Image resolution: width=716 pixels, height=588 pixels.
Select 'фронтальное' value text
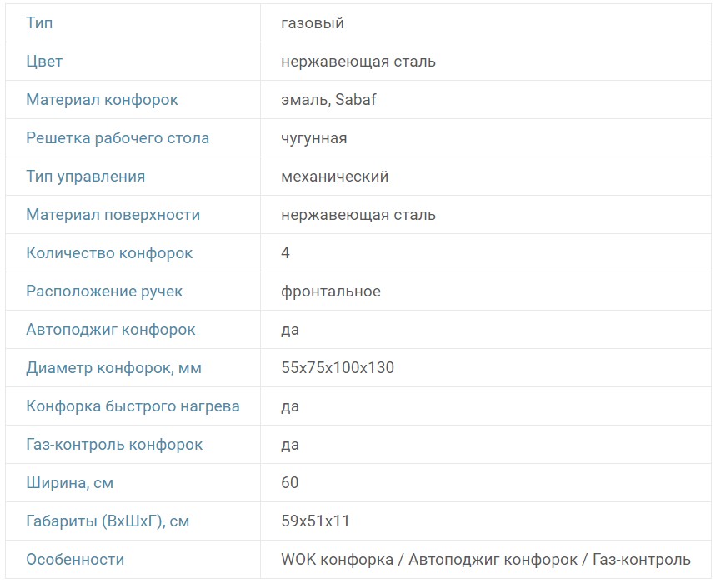point(331,292)
